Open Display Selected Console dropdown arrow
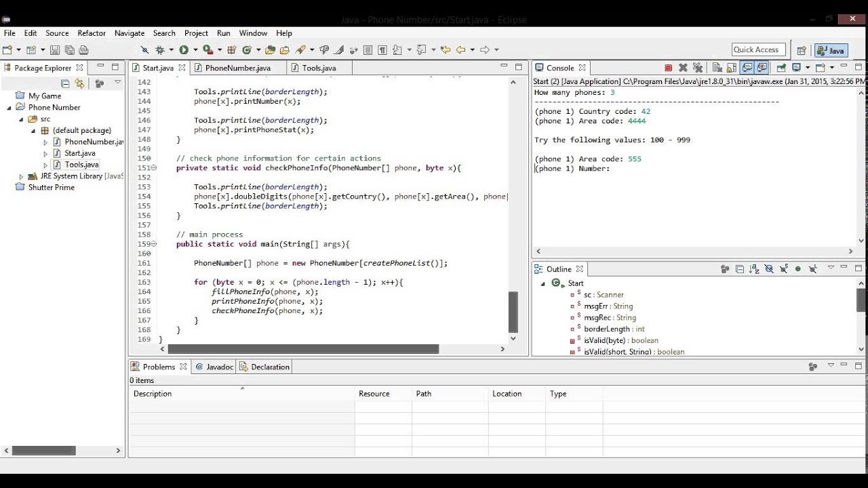Image resolution: width=868 pixels, height=488 pixels. click(x=807, y=68)
